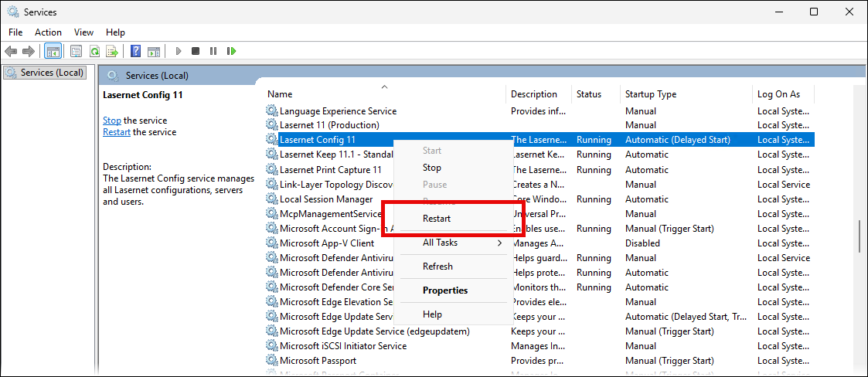Select Services (Local) in the console tree
The width and height of the screenshot is (868, 377).
click(x=45, y=73)
